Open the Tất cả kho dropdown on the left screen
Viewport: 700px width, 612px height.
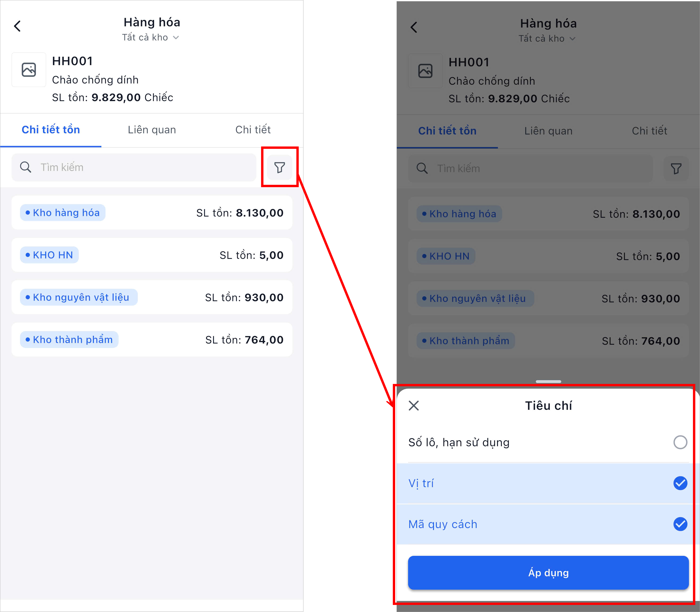click(x=151, y=38)
